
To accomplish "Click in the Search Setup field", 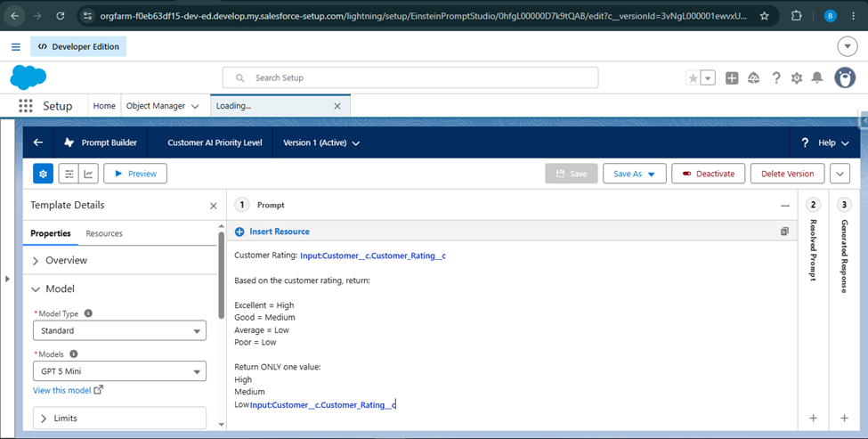I will click(x=410, y=78).
